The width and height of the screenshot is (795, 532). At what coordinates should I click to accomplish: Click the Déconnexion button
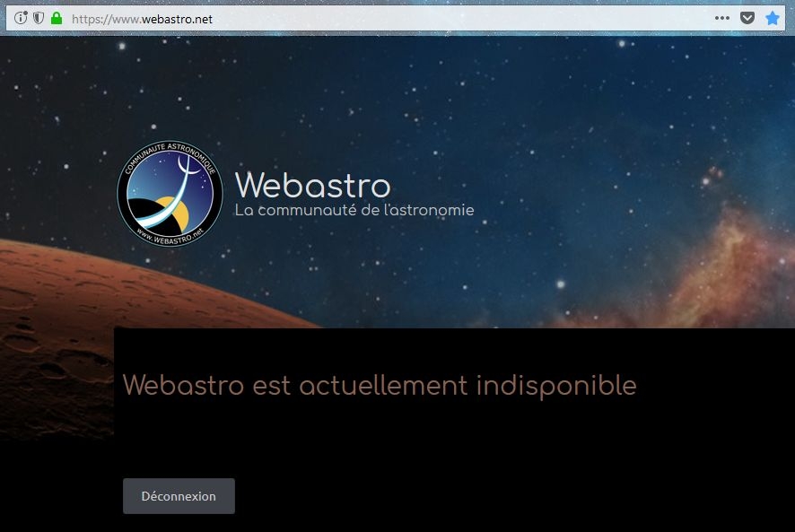coord(179,496)
